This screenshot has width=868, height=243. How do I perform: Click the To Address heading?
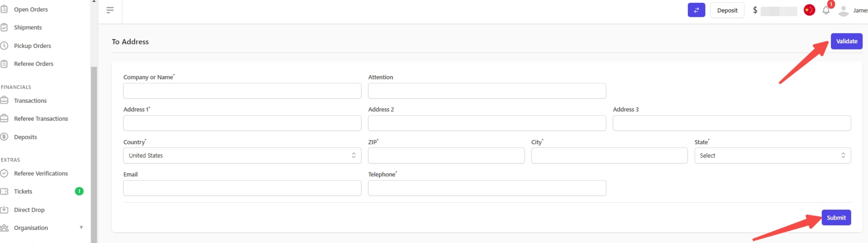pos(130,42)
